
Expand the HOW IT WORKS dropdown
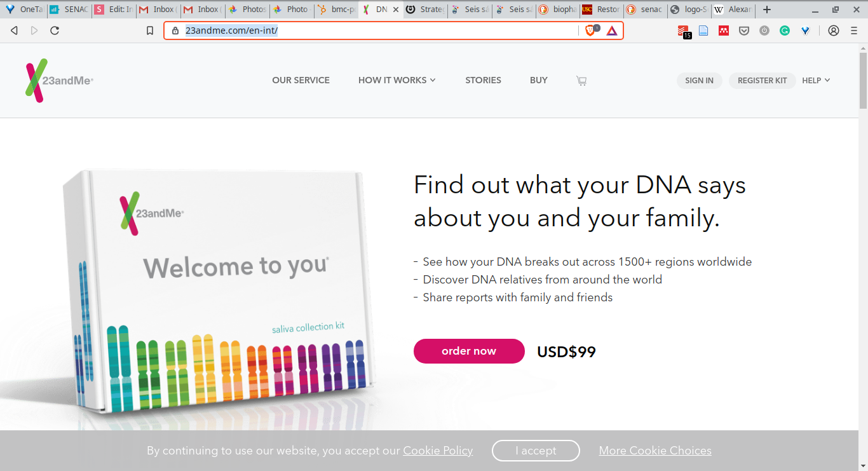point(397,80)
